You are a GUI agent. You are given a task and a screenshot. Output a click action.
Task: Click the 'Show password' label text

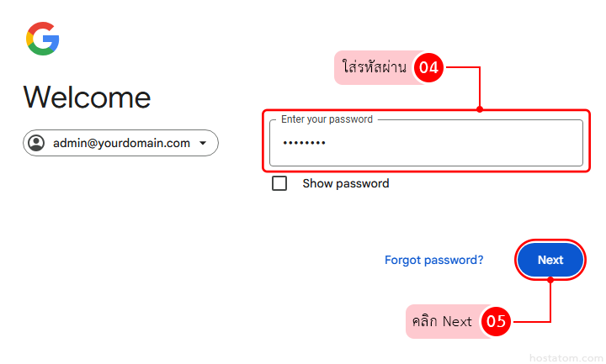[345, 183]
